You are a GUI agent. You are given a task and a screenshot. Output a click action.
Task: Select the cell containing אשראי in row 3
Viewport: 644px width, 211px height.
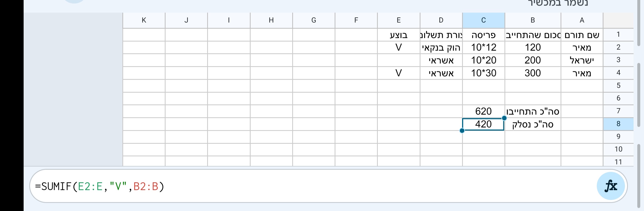pos(441,60)
